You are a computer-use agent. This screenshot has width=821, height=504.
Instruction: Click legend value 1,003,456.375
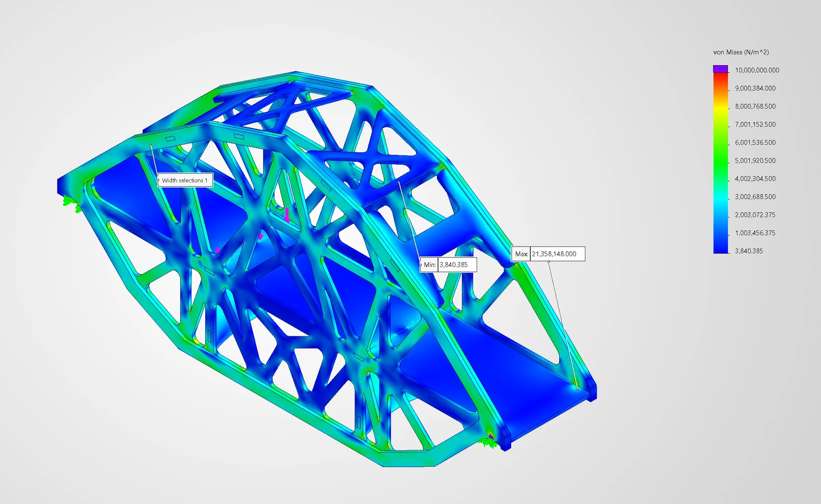755,233
